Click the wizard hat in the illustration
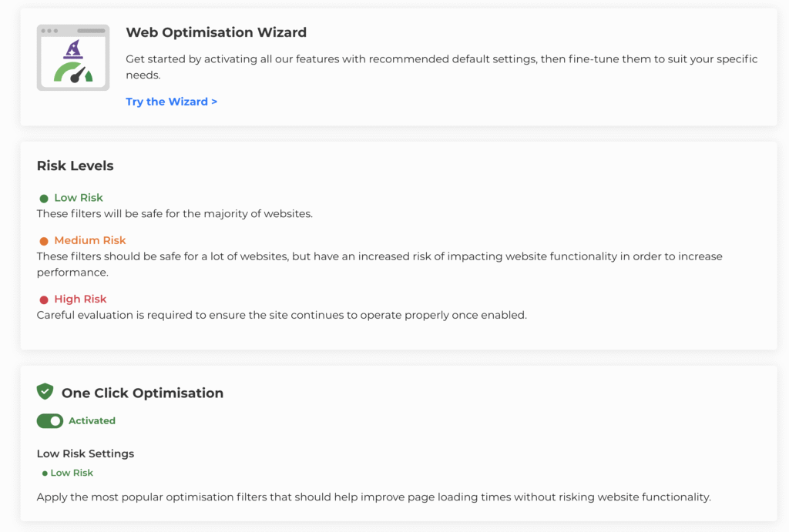Image resolution: width=789 pixels, height=532 pixels. pyautogui.click(x=73, y=49)
